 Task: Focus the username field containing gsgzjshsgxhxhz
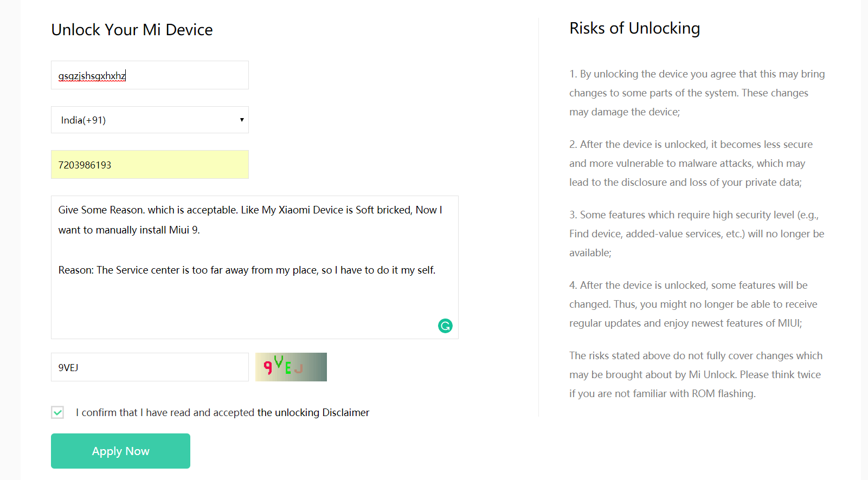150,75
